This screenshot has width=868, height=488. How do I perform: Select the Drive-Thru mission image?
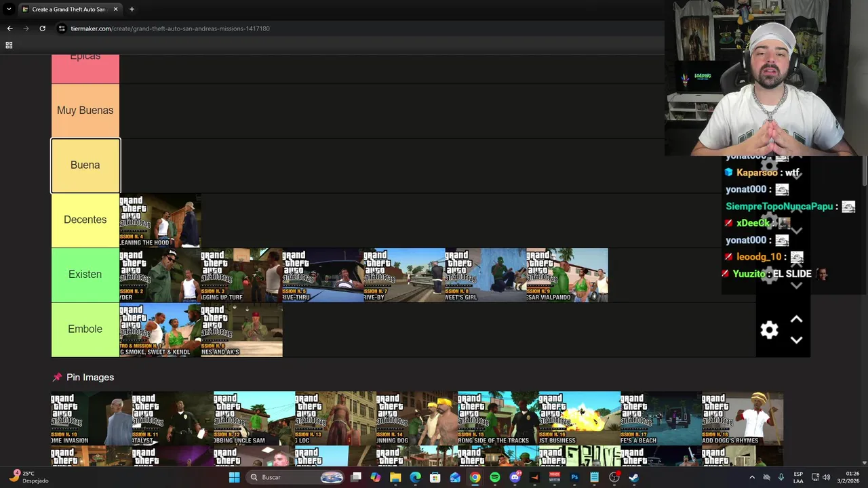tap(323, 275)
